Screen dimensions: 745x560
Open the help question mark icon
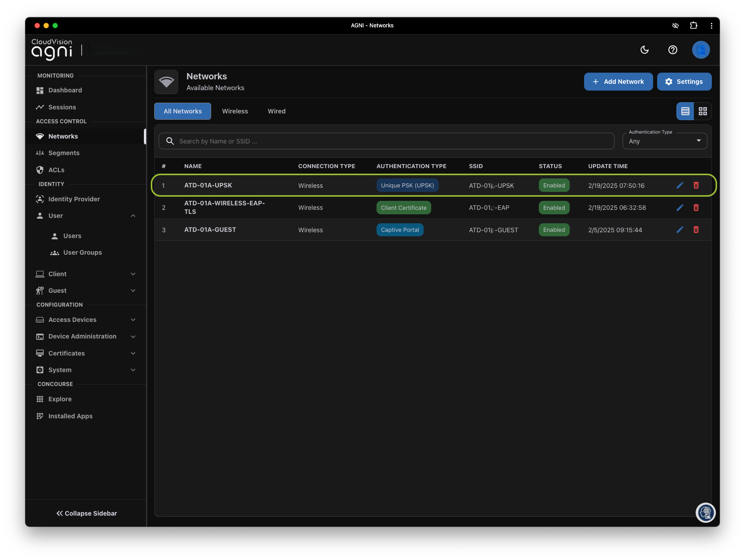pos(672,50)
